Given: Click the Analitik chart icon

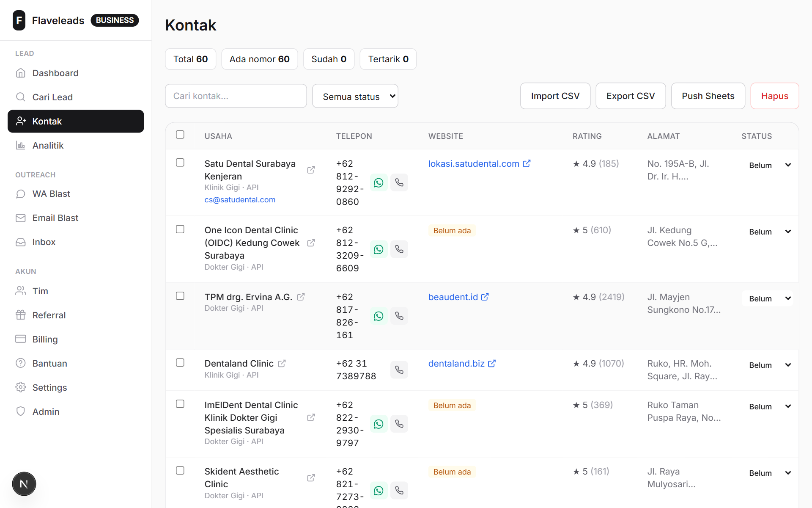Looking at the screenshot, I should point(20,145).
